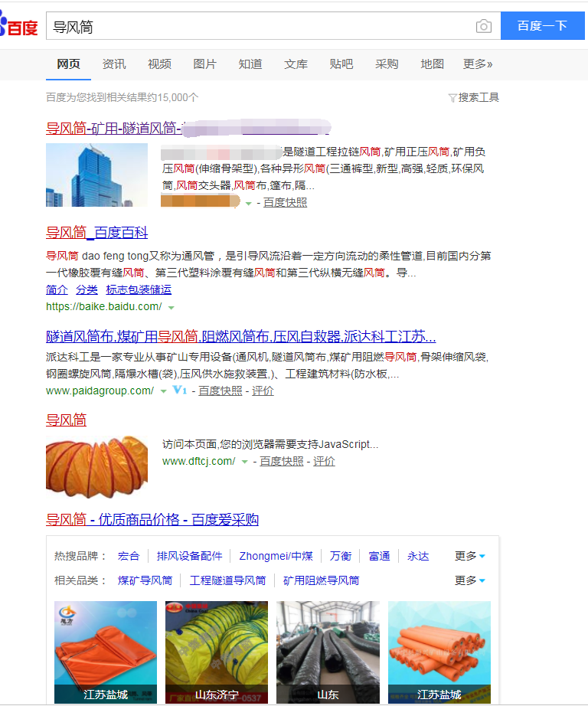The height and width of the screenshot is (706, 588).
Task: Click the camera image-search icon
Action: (x=484, y=26)
